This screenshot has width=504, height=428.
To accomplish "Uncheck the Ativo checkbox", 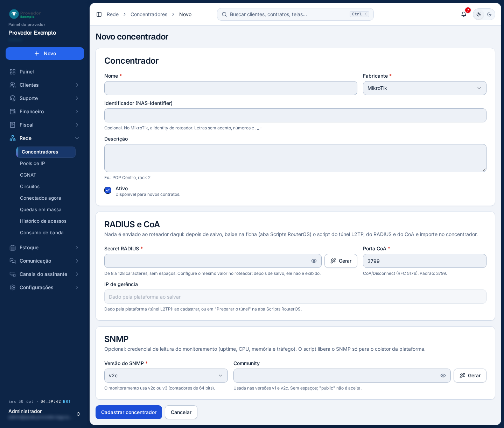I will pyautogui.click(x=108, y=190).
